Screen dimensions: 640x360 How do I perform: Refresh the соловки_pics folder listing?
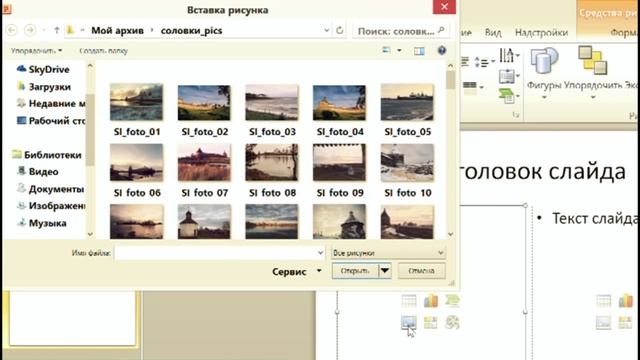tap(340, 30)
